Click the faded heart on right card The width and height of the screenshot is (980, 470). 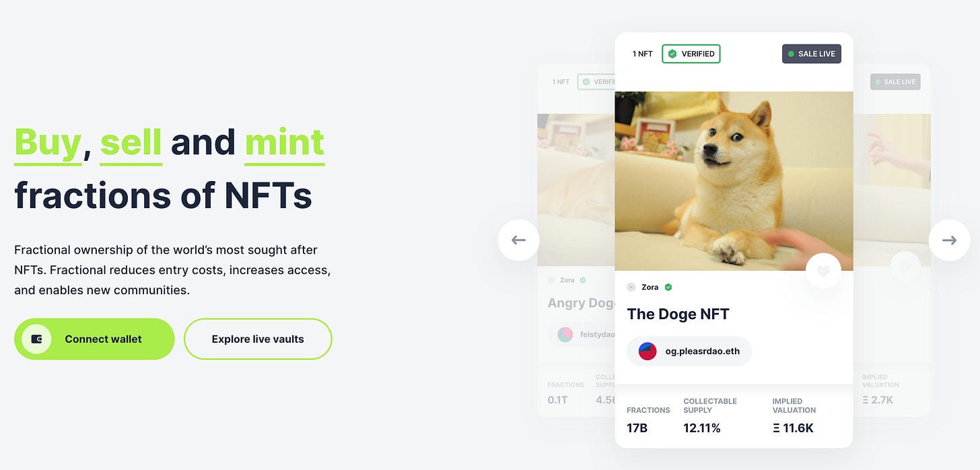905,267
